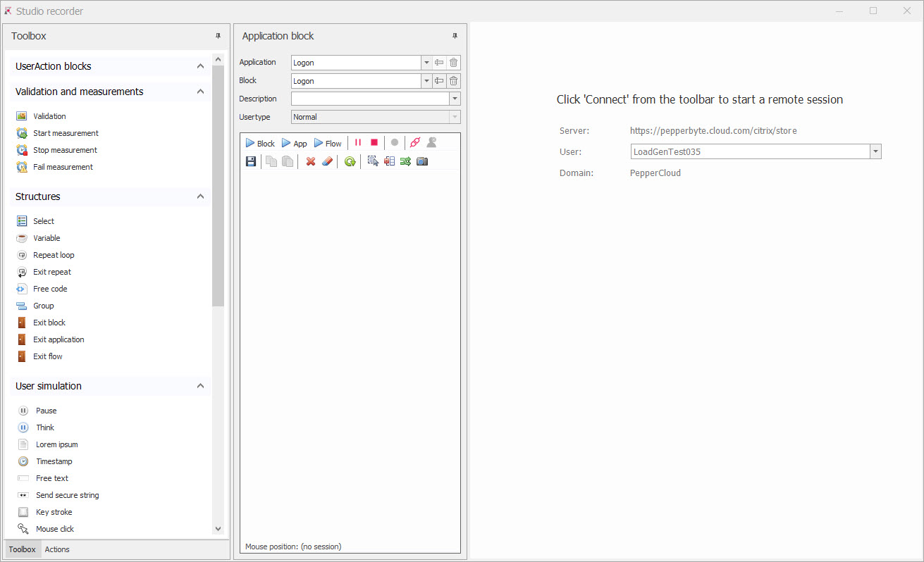Pin the Application block panel

pyautogui.click(x=455, y=36)
